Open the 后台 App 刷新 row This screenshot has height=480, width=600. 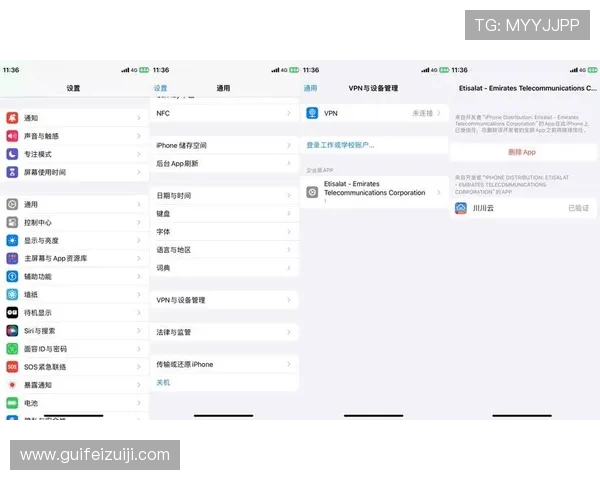coord(224,163)
